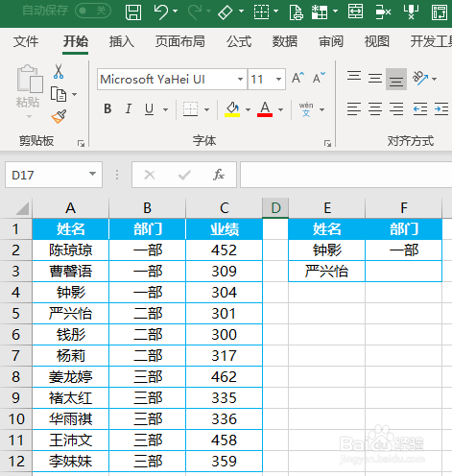
Task: Click the Align Left icon
Action: pyautogui.click(x=354, y=109)
